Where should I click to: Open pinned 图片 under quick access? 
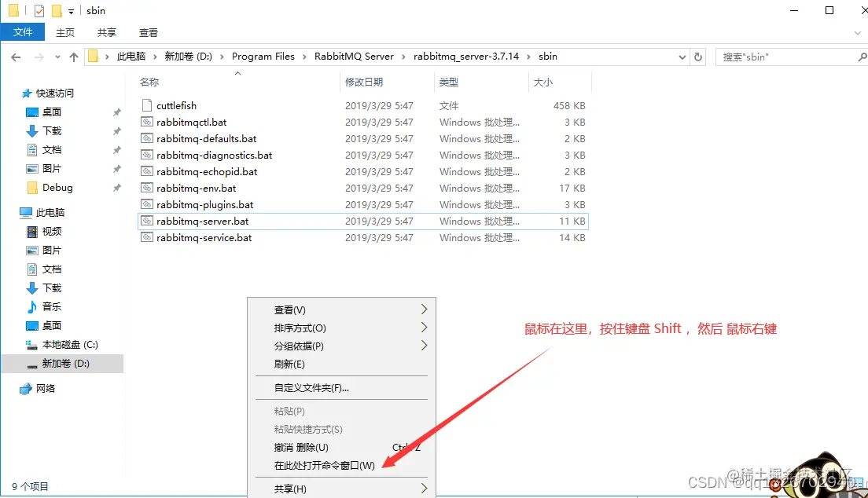tap(51, 168)
